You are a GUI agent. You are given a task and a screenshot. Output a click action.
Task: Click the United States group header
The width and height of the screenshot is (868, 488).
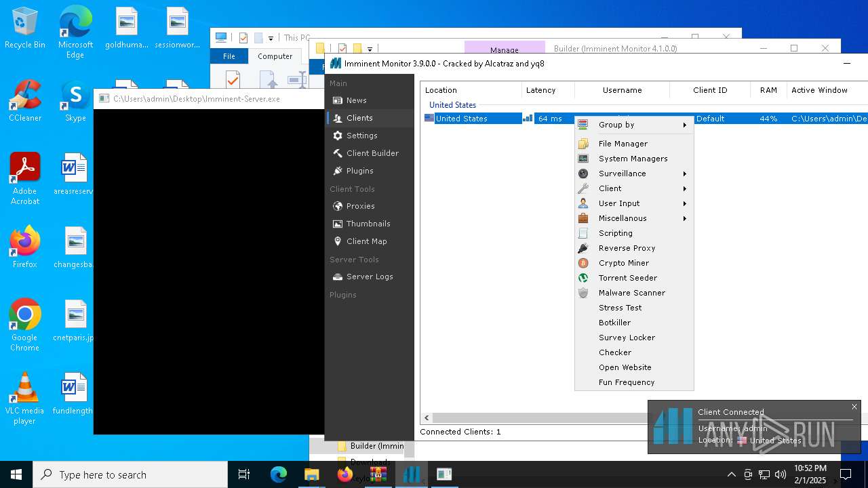pyautogui.click(x=452, y=105)
